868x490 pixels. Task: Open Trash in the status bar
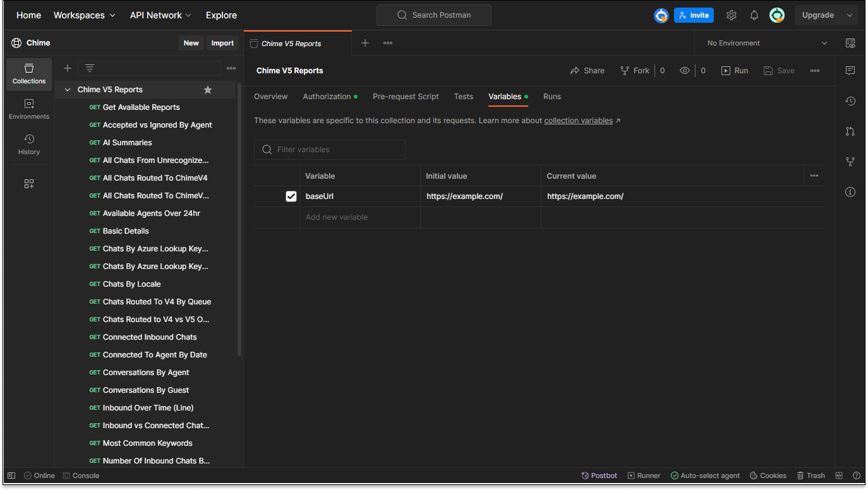811,475
